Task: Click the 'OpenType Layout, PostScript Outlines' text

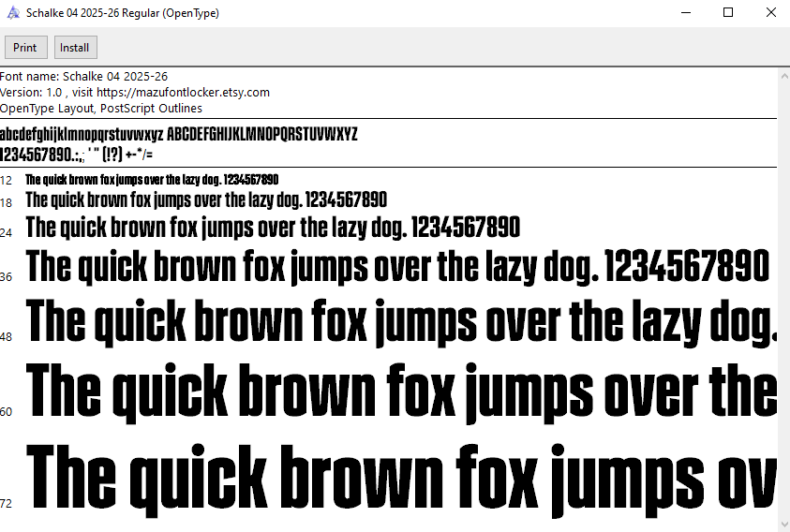Action: [101, 108]
